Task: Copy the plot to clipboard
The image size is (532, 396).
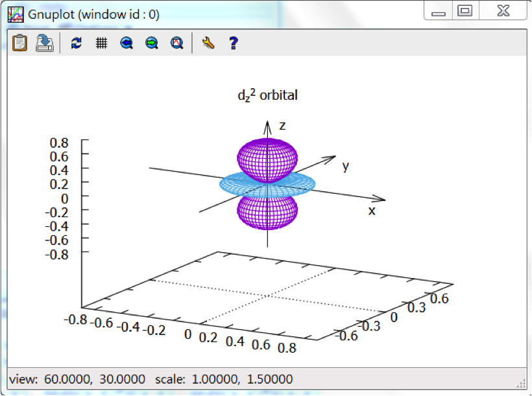Action: point(20,43)
